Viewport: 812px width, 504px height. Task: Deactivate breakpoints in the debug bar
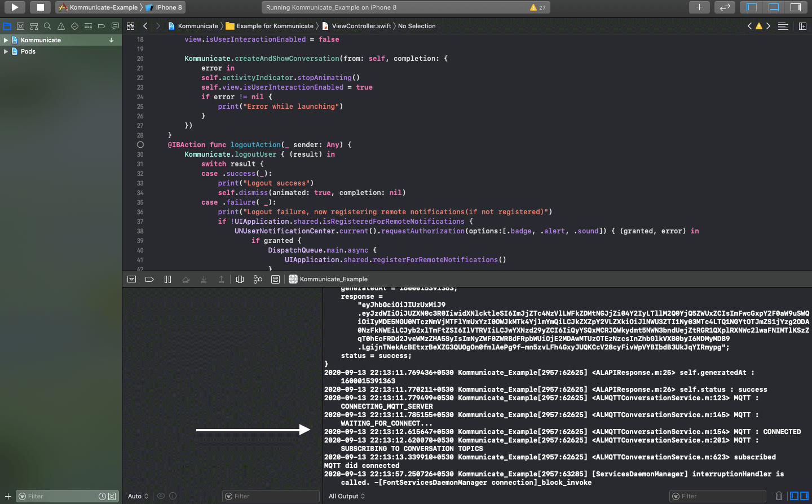[x=149, y=279]
